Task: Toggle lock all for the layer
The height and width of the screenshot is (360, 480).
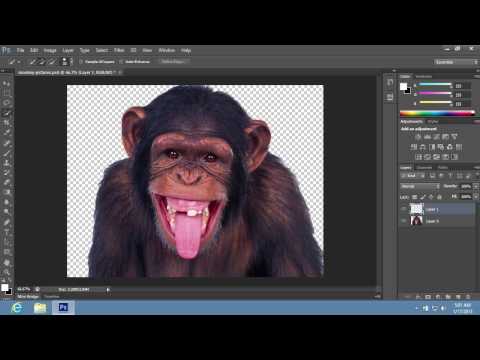Action: [x=439, y=197]
